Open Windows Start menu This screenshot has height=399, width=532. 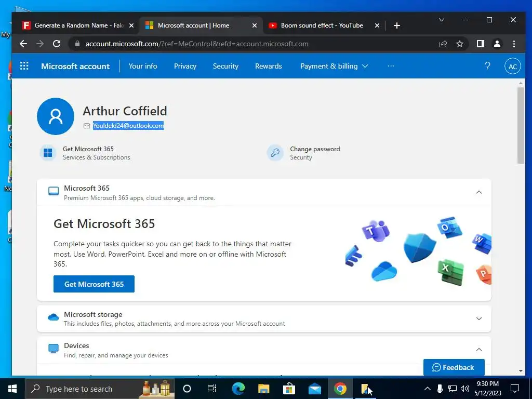12,389
